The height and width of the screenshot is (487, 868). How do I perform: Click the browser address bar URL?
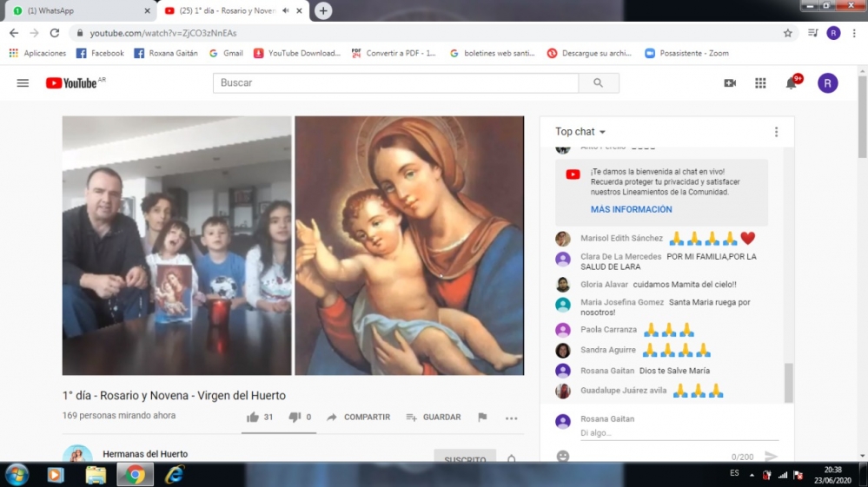tap(163, 33)
